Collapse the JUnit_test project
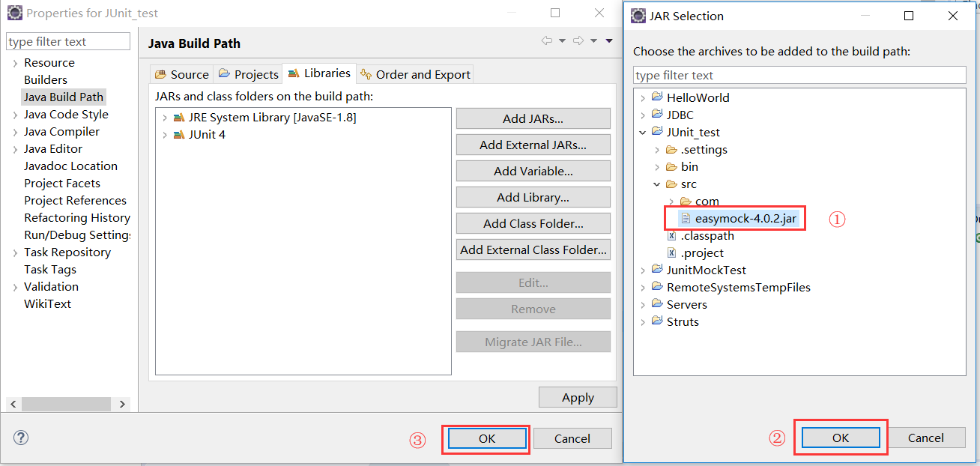Image resolution: width=980 pixels, height=466 pixels. click(x=643, y=132)
